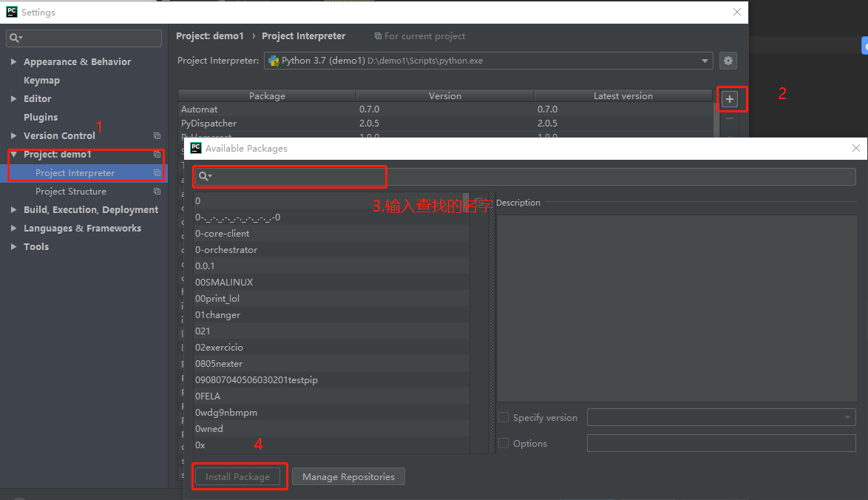
Task: Click the project-level icon beside Project Structure
Action: coord(157,191)
